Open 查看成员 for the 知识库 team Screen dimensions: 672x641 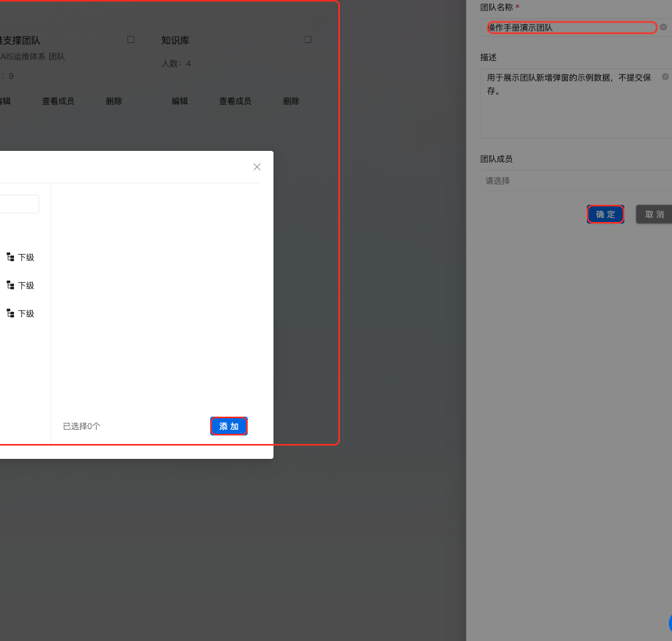coord(235,102)
